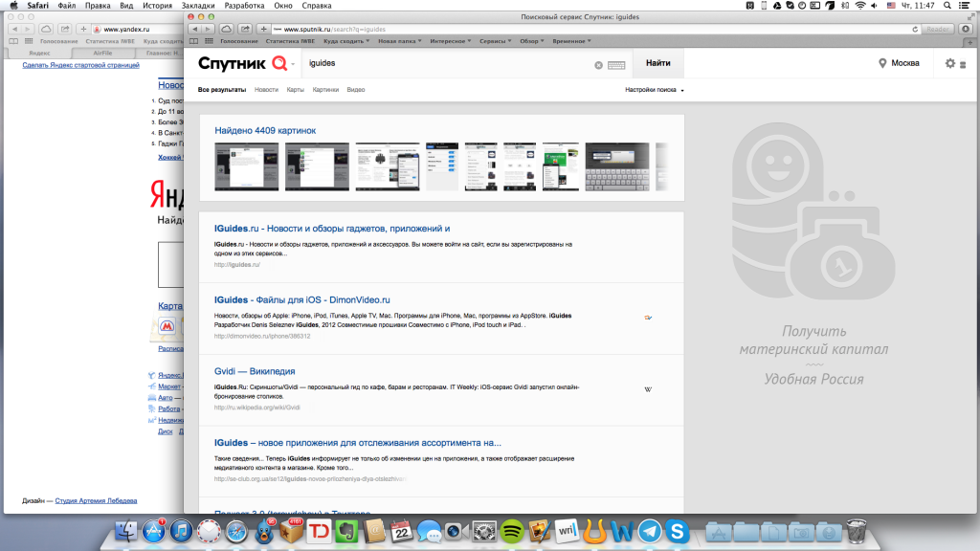Open Evernote from the Dock

coord(346,532)
